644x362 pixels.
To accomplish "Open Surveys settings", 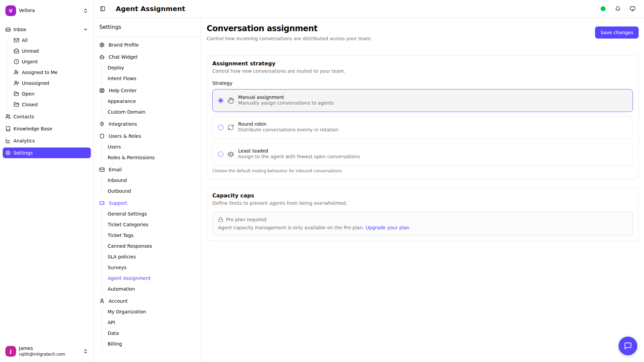I will point(117,267).
